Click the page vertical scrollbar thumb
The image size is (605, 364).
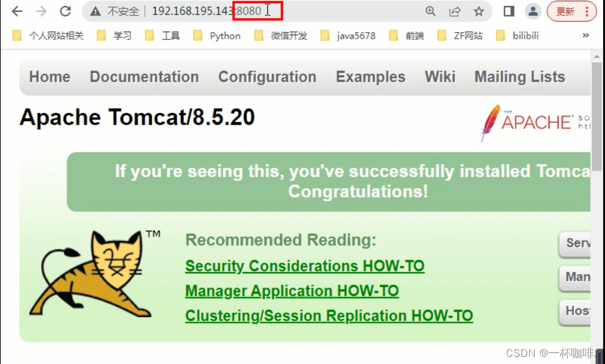[597, 116]
